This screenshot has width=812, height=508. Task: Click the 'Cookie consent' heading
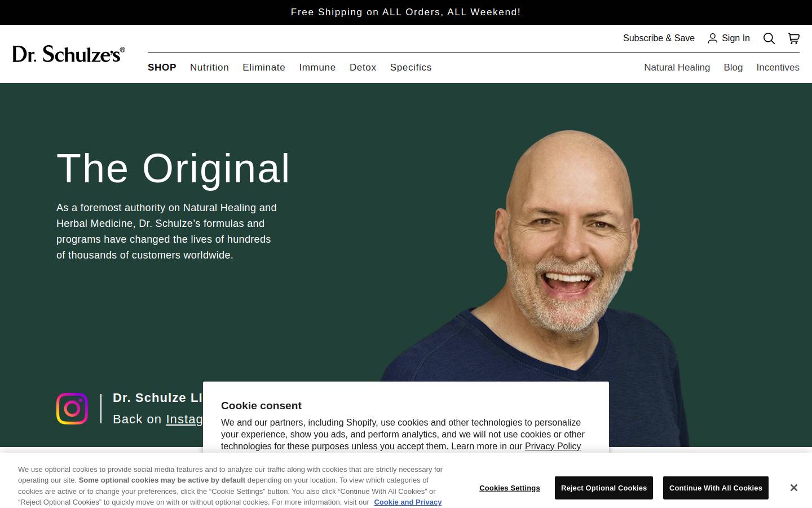261,405
